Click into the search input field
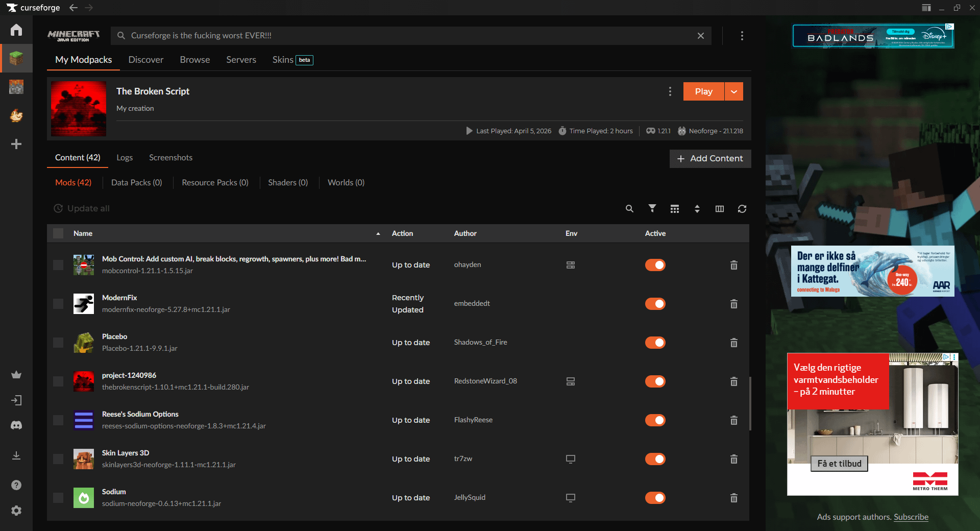The image size is (980, 531). coord(411,36)
